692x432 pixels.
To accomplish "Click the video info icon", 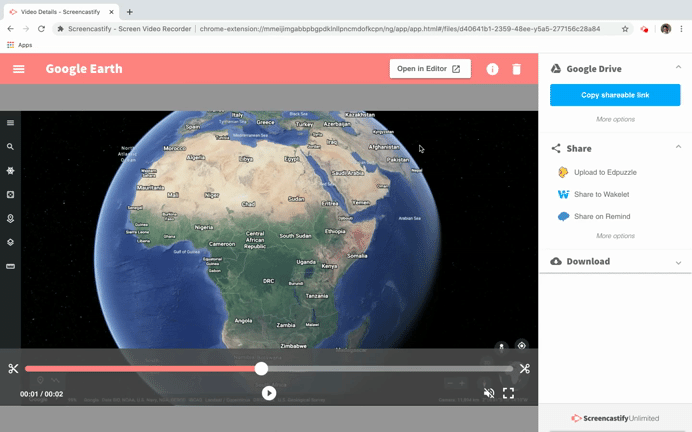I will click(x=492, y=69).
